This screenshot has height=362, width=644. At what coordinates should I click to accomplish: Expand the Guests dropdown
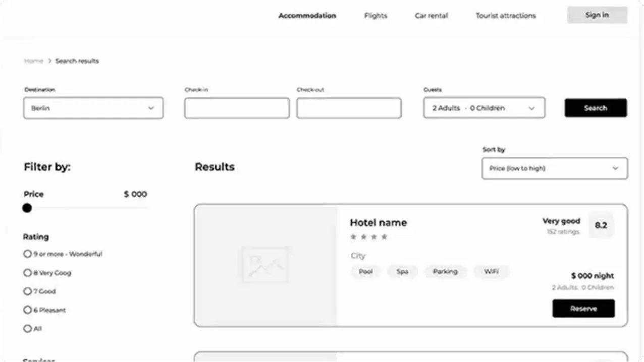484,108
